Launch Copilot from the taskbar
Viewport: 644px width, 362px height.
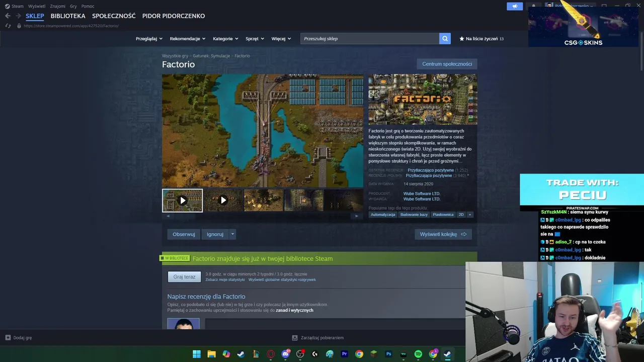226,354
